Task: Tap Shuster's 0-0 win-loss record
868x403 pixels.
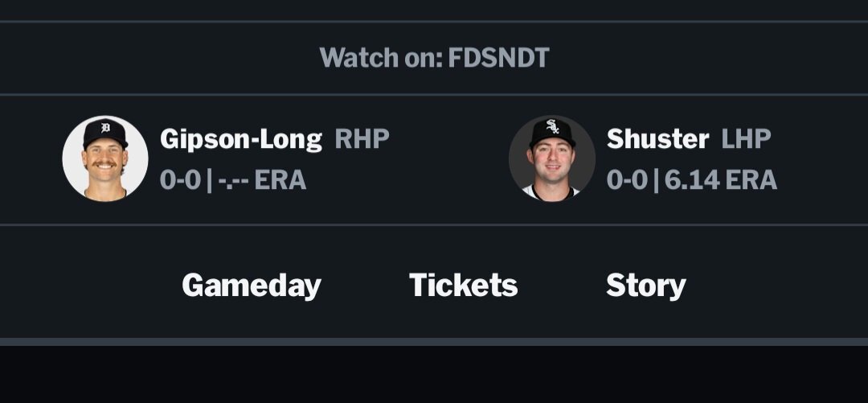Action: (627, 179)
